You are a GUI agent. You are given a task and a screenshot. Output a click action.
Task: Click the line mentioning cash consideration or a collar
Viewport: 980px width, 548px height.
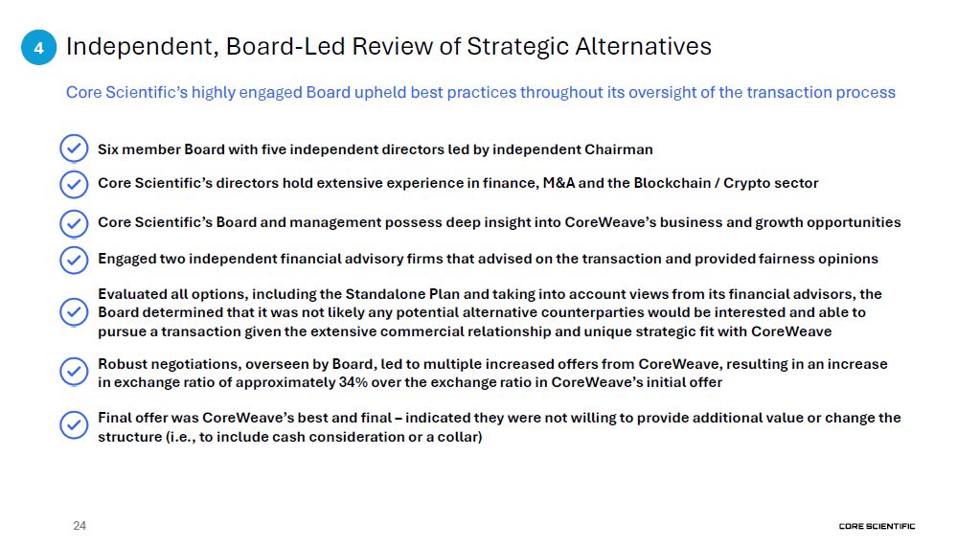(x=289, y=437)
